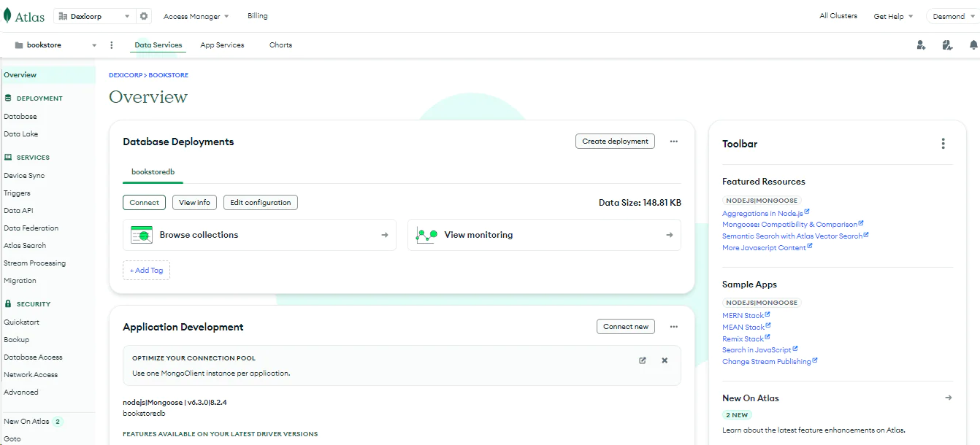Screen dimensions: 980x445
Task: Switch to the App Services tab
Action: [x=222, y=45]
